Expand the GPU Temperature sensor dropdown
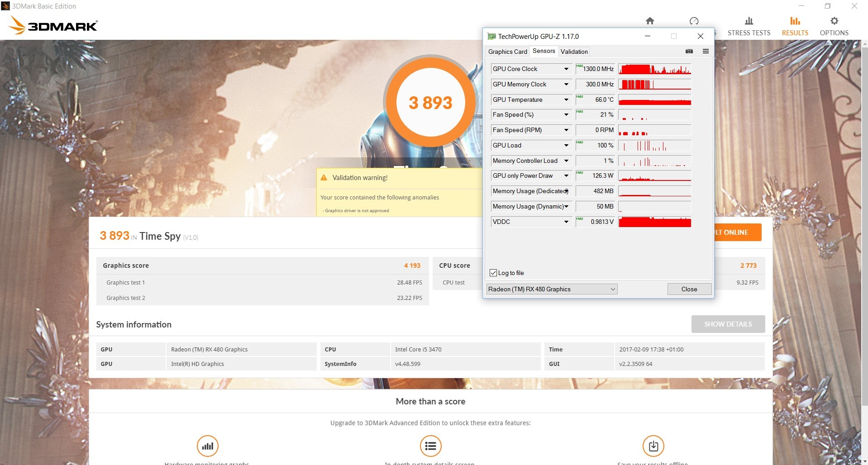This screenshot has width=868, height=465. point(566,100)
